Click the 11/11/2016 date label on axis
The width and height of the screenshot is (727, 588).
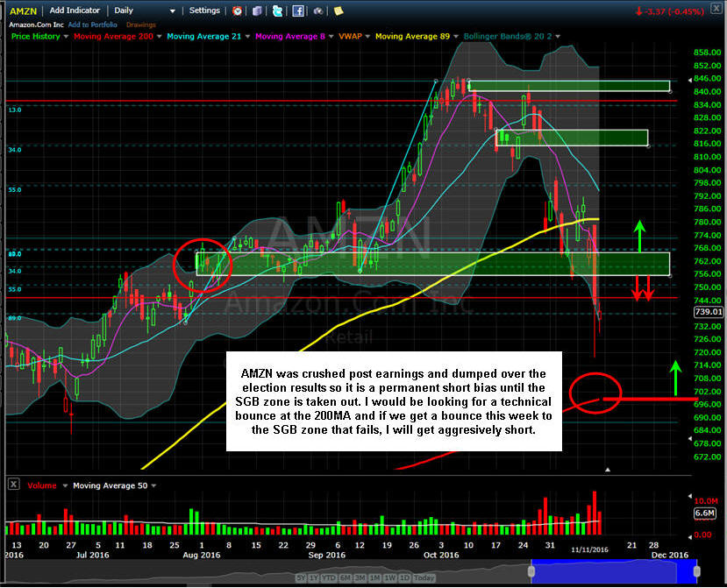click(589, 549)
